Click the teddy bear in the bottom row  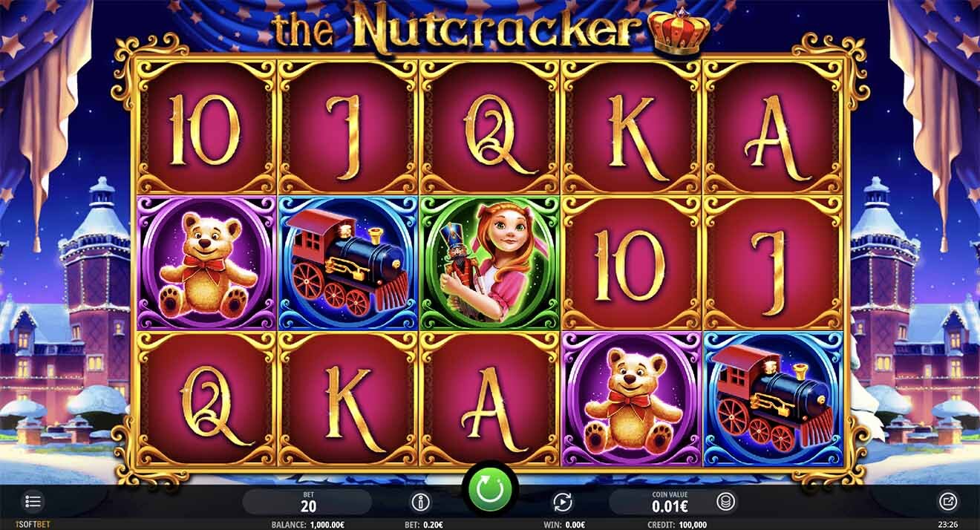(x=631, y=399)
